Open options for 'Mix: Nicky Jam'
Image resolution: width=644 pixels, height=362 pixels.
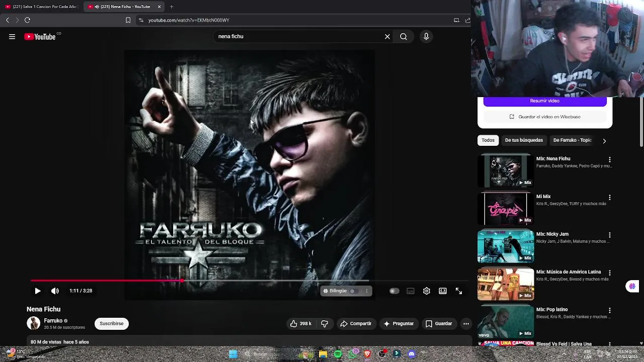point(610,235)
